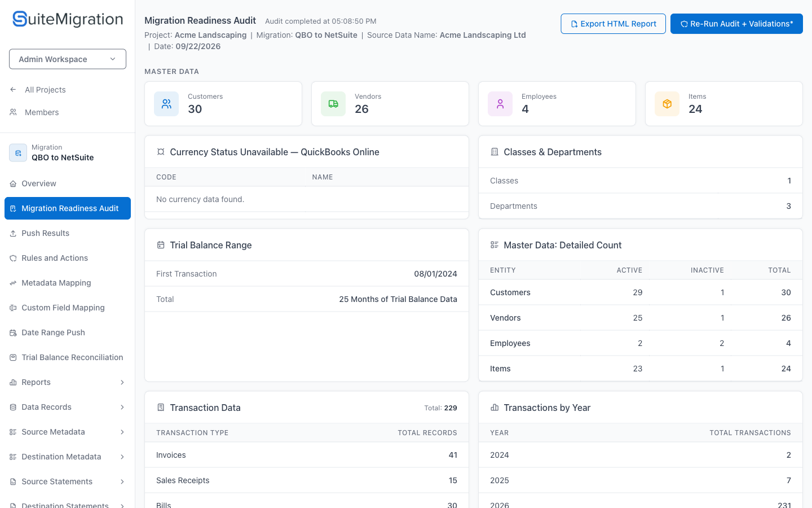
Task: Expand the Source Statements chevron
Action: (122, 481)
